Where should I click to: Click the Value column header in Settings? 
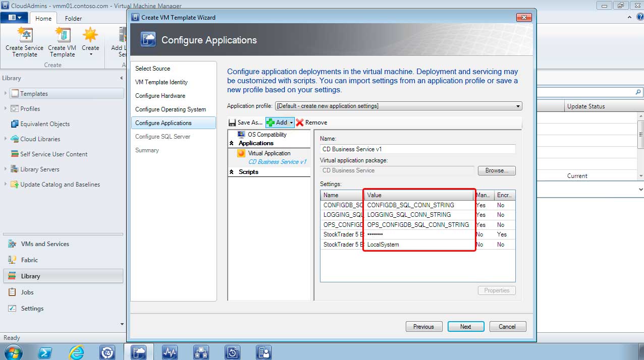(419, 195)
